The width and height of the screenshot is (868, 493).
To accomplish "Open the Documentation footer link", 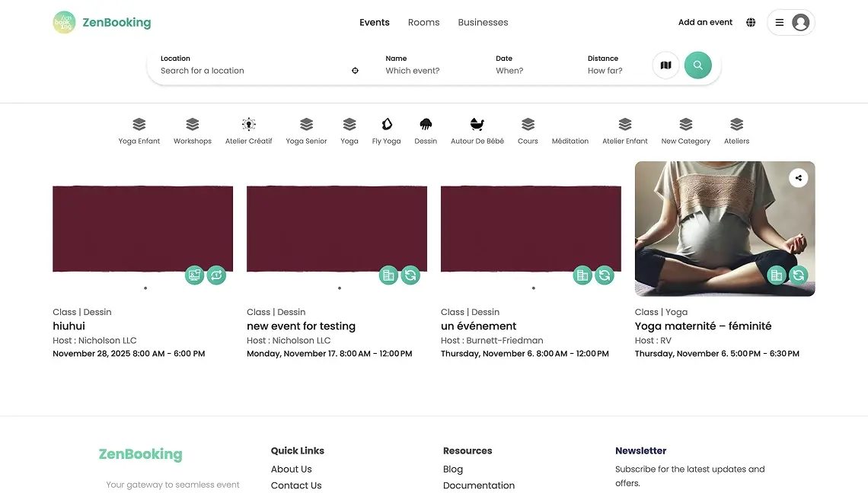I will [x=479, y=485].
